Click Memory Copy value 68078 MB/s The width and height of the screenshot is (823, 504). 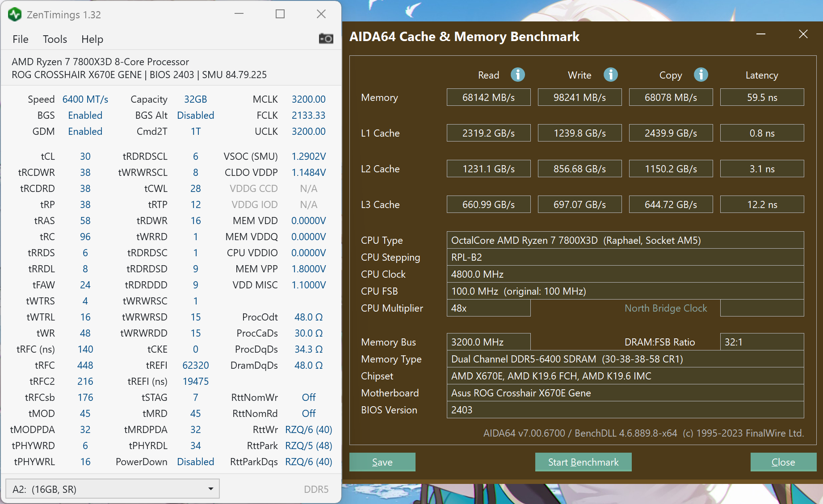(671, 97)
